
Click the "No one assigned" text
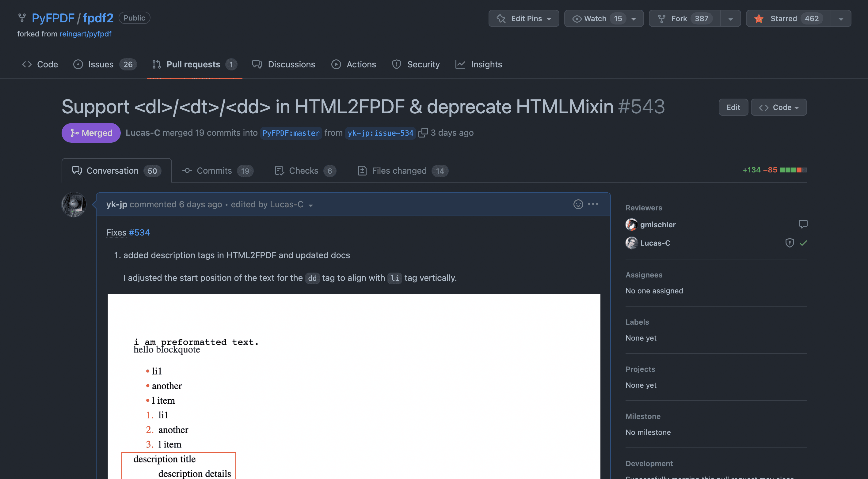coord(654,291)
